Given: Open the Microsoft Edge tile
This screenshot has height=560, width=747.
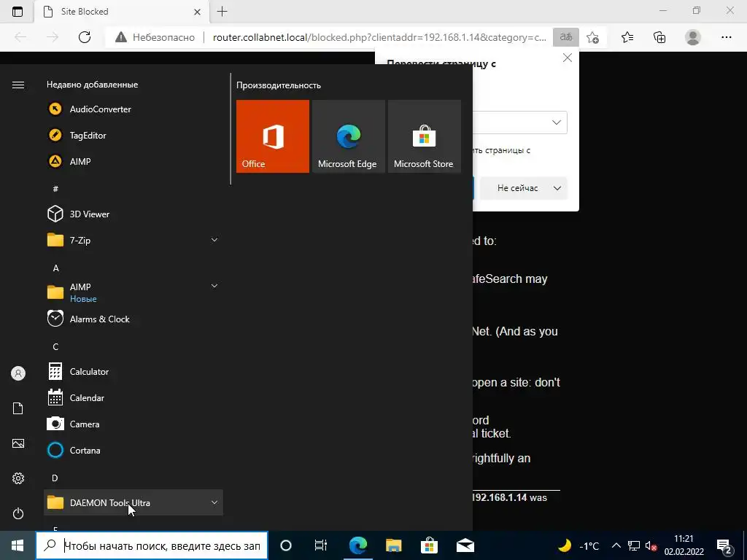Looking at the screenshot, I should point(348,136).
